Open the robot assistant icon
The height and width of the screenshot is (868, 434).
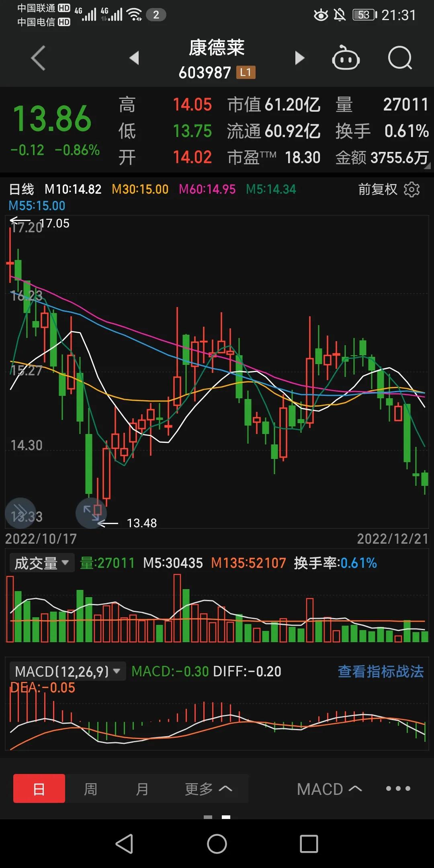coord(346,58)
